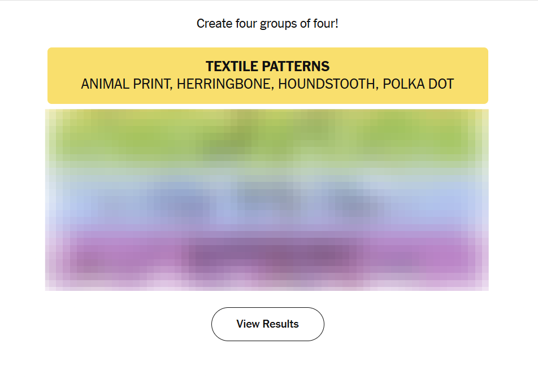Click the 'Create four groups of four!' heading

(x=267, y=24)
